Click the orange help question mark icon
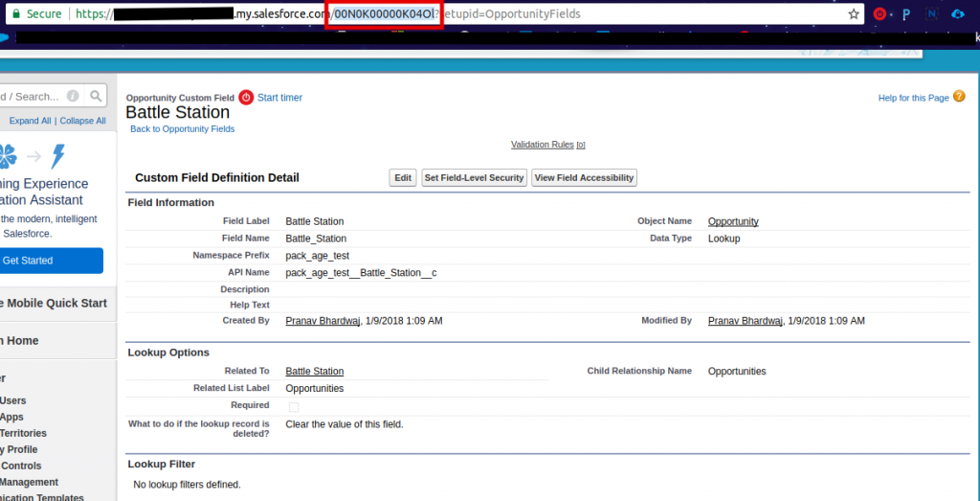 958,97
